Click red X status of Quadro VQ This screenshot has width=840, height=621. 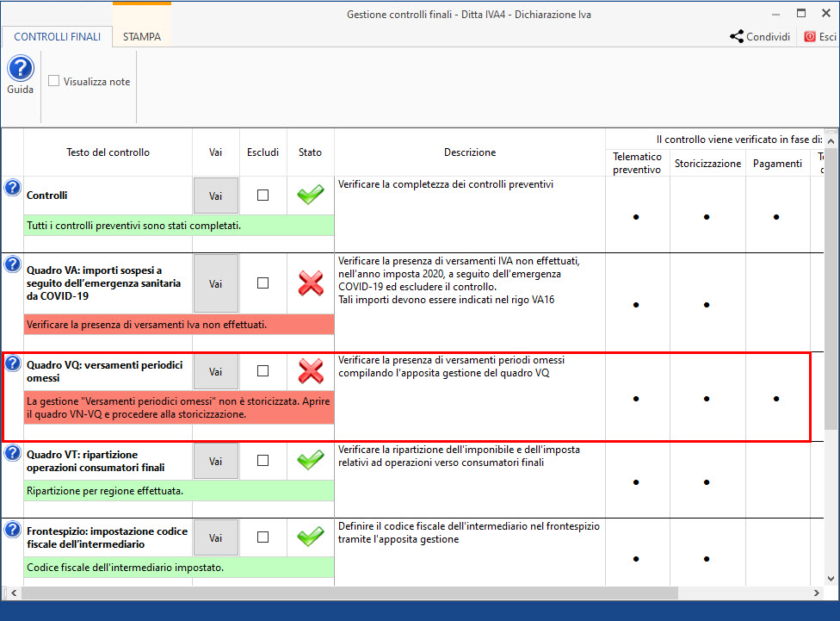pos(310,371)
